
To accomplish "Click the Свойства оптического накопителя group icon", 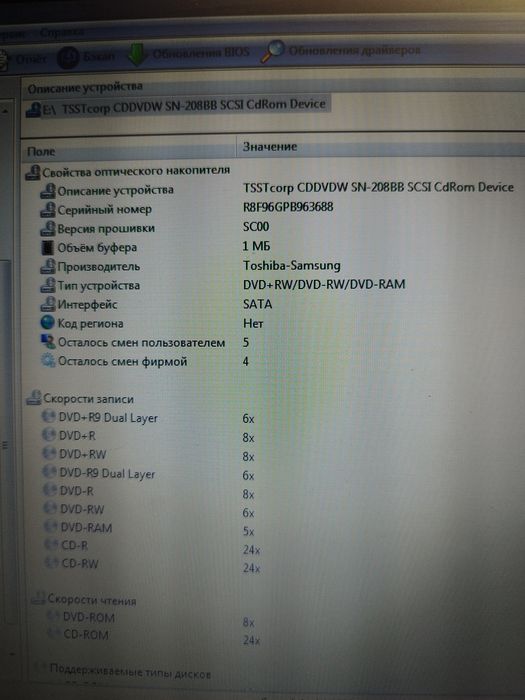I will (x=33, y=172).
